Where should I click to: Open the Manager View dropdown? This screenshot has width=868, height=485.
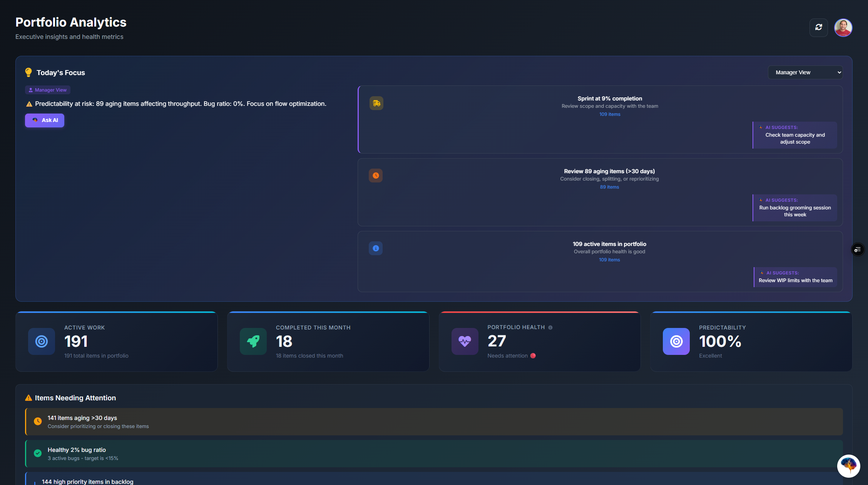click(805, 72)
